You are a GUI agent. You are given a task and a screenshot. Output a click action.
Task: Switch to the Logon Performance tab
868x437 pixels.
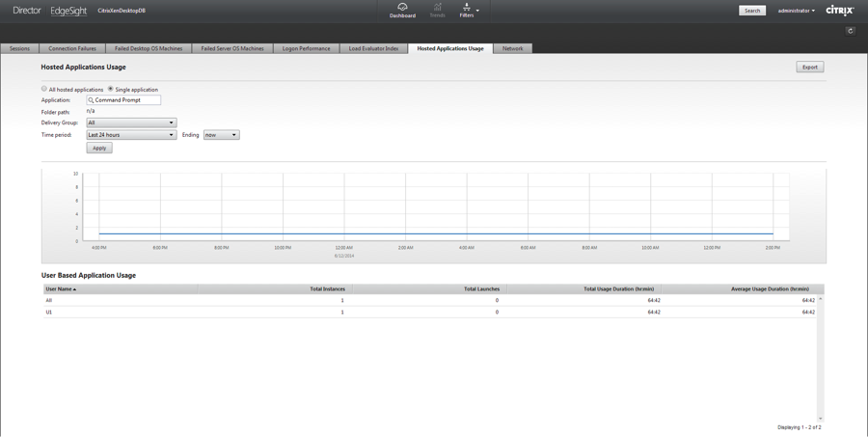307,48
